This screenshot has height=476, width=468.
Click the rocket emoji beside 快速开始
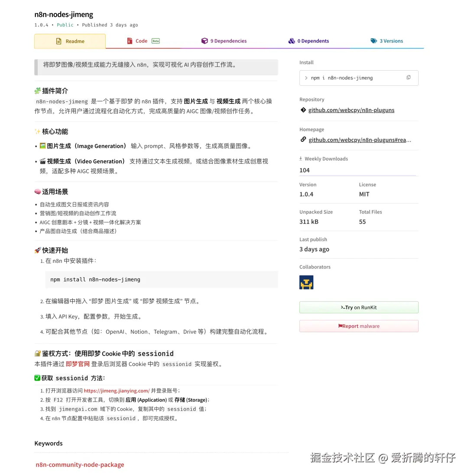(x=38, y=250)
